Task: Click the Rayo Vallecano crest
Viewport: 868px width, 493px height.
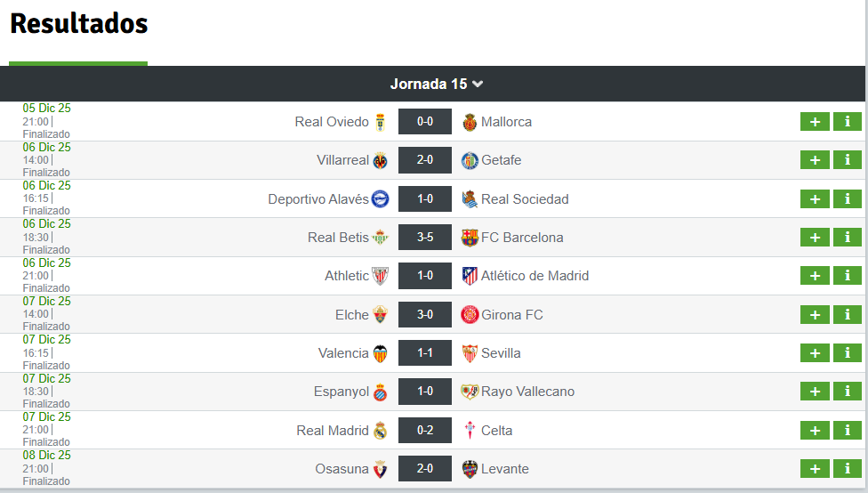Action: 470,392
